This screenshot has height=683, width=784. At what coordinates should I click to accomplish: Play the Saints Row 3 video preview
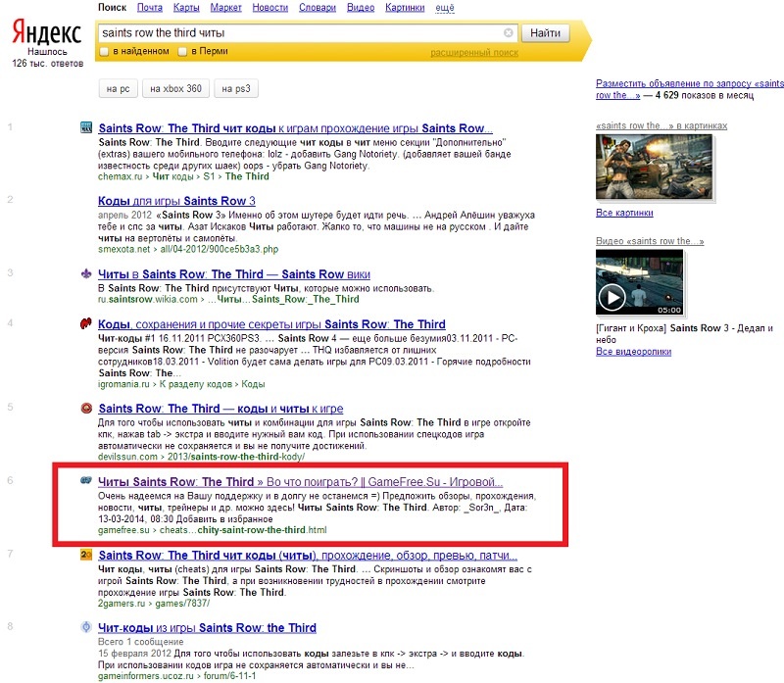[612, 298]
